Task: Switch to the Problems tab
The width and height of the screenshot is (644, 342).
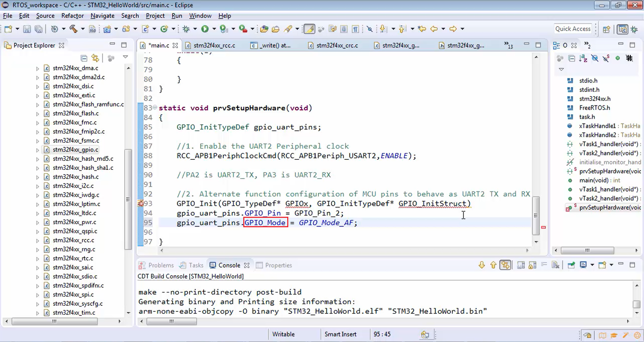Action: coord(157,265)
